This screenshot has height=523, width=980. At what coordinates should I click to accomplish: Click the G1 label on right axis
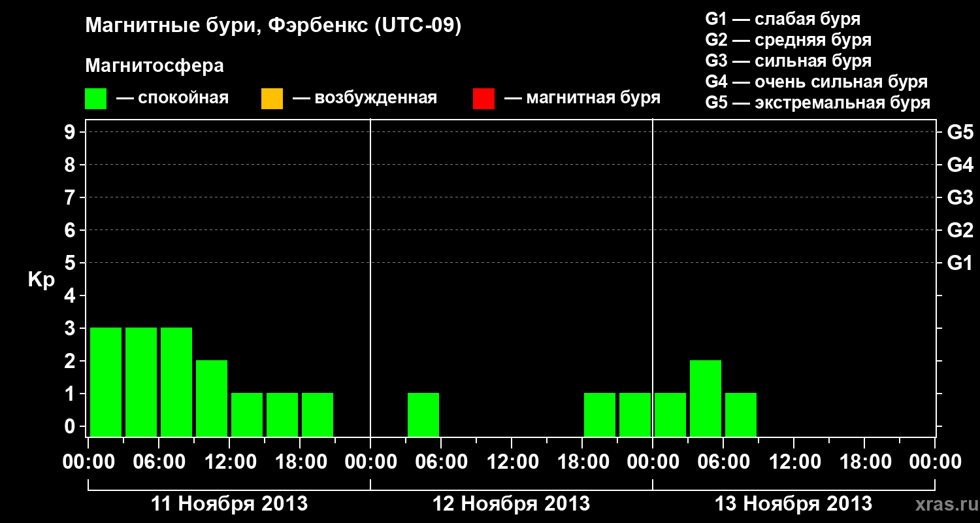[x=960, y=263]
